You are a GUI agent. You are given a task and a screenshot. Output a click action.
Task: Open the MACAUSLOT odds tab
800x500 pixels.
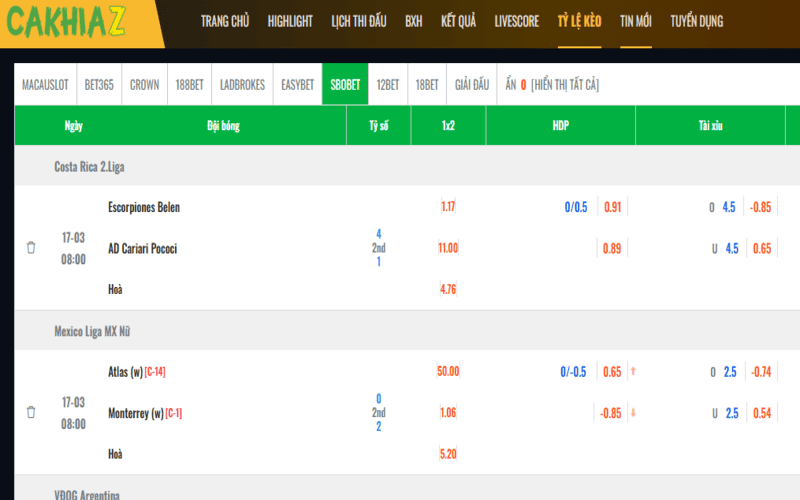46,85
